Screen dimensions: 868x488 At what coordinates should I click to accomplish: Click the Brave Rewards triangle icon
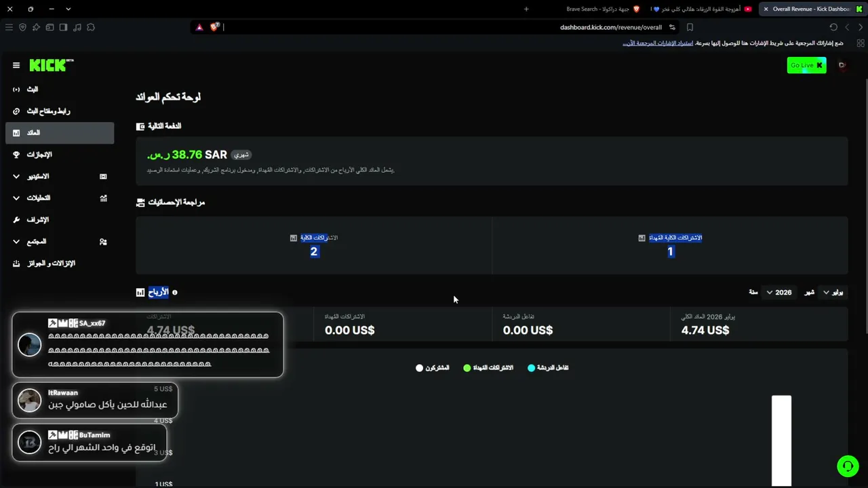point(199,27)
